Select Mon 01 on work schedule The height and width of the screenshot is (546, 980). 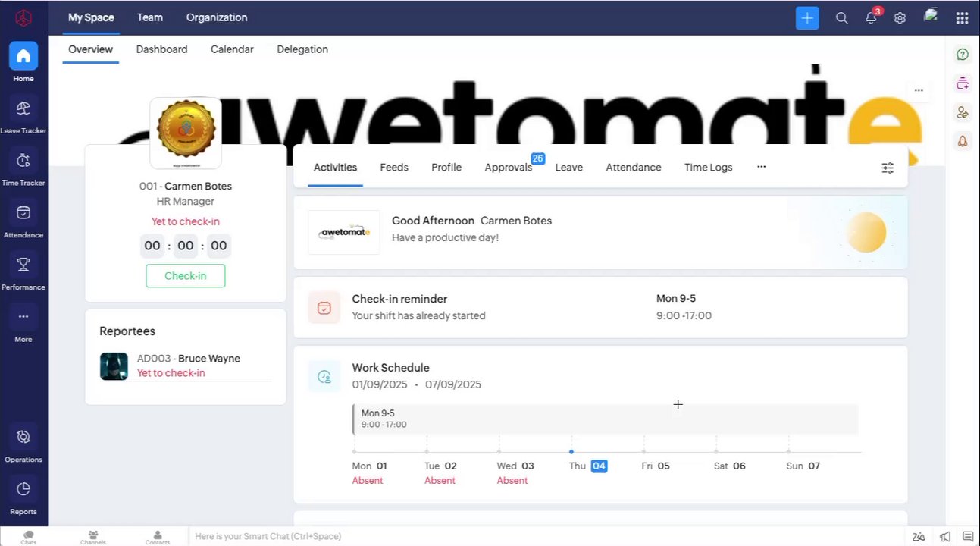(x=370, y=466)
